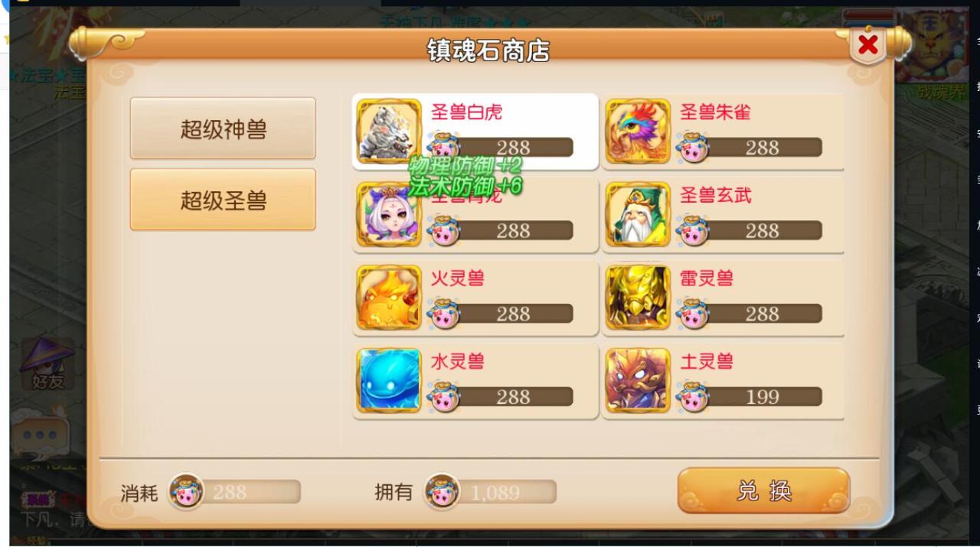This screenshot has height=547, width=980.
Task: Click the pig currency icon beside 拥有
Action: [x=442, y=492]
